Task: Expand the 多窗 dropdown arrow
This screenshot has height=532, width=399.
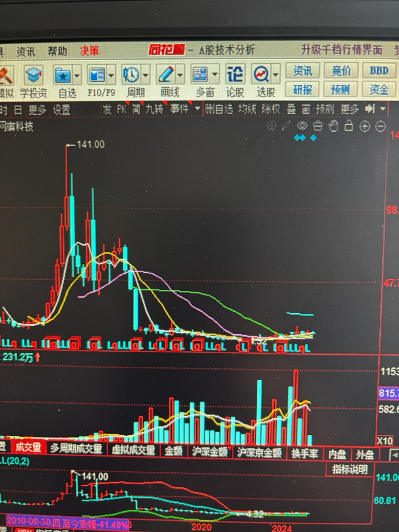Action: (x=215, y=74)
